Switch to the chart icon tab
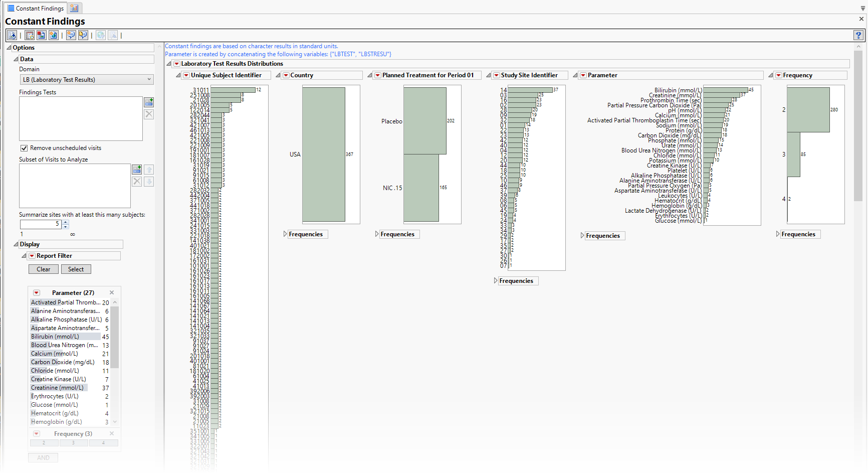The width and height of the screenshot is (868, 473). (74, 8)
